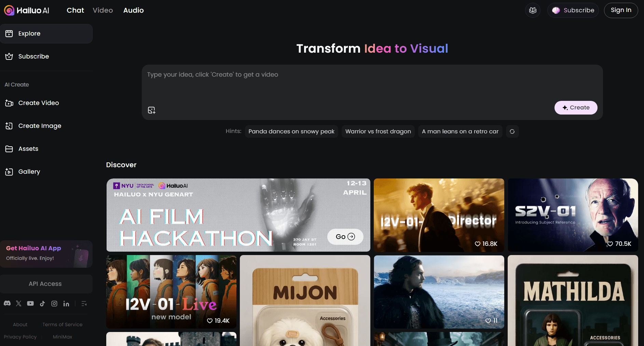Screen dimensions: 644x346
Task: Like the snowy coast video with 11 likes
Action: tap(488, 321)
